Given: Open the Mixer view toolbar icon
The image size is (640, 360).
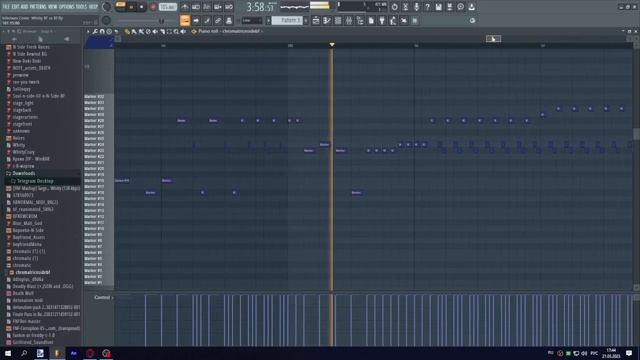Looking at the screenshot, I should pyautogui.click(x=349, y=20).
